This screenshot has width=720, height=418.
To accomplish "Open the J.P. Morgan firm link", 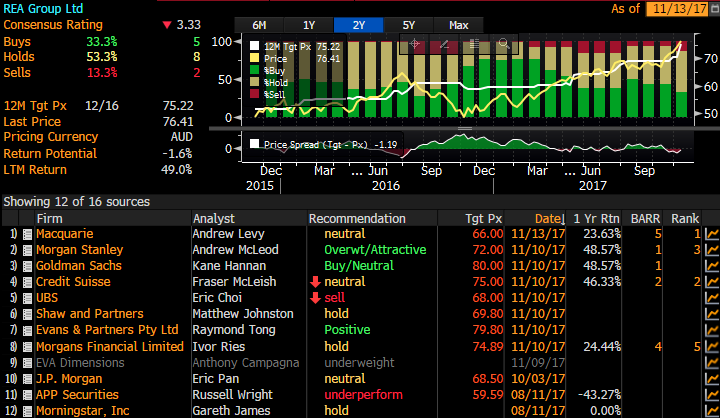I will 69,379.
